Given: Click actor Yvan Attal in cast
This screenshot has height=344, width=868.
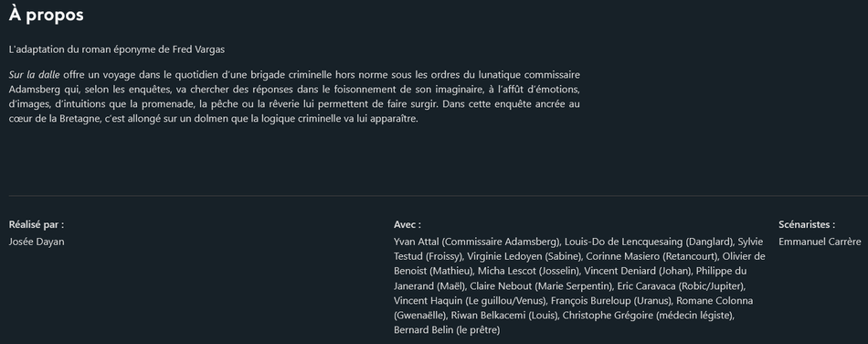Looking at the screenshot, I should (417, 242).
